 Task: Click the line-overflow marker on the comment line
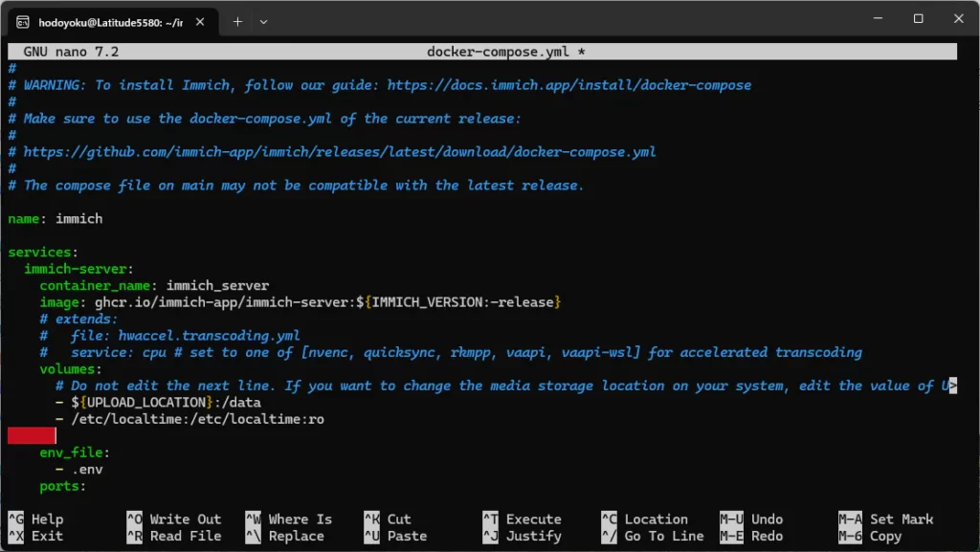[x=953, y=386]
